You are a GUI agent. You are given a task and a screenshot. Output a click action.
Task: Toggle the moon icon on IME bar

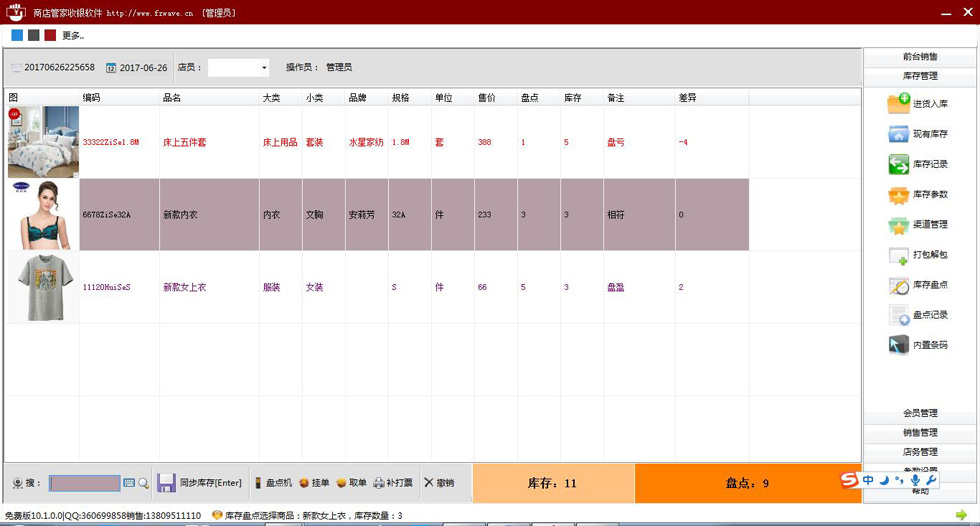tap(884, 480)
